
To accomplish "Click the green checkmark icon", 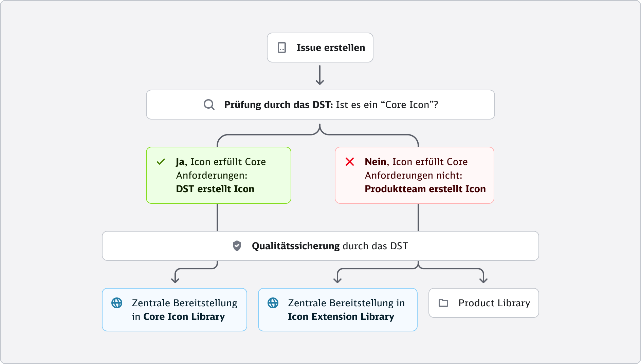I will (161, 162).
